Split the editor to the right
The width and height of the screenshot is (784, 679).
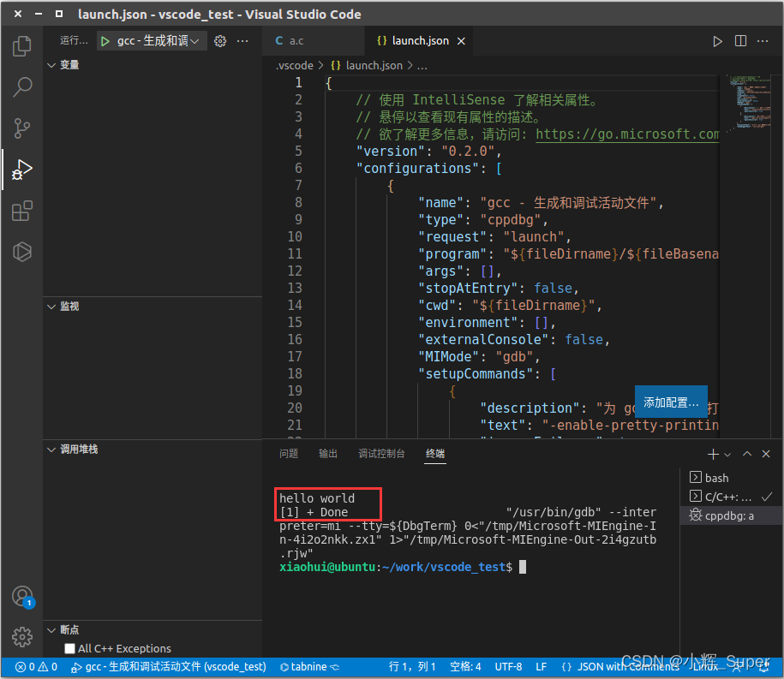[x=740, y=41]
